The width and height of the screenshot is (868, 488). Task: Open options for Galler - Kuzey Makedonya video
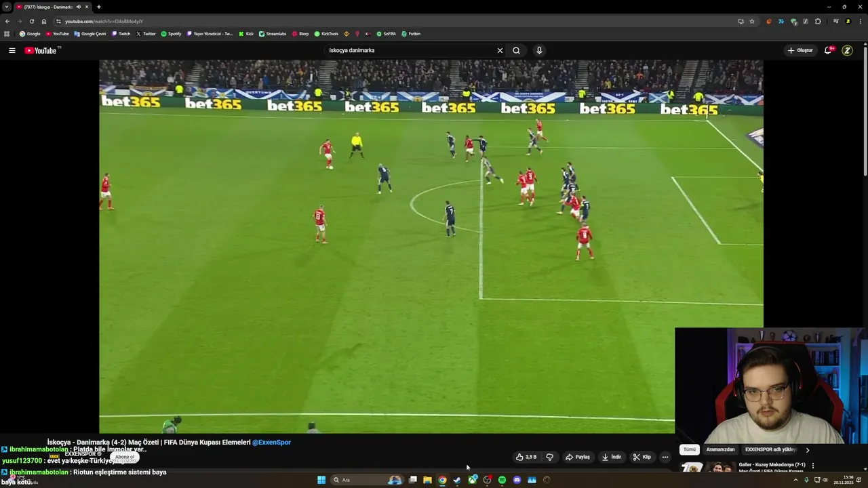[x=813, y=466]
